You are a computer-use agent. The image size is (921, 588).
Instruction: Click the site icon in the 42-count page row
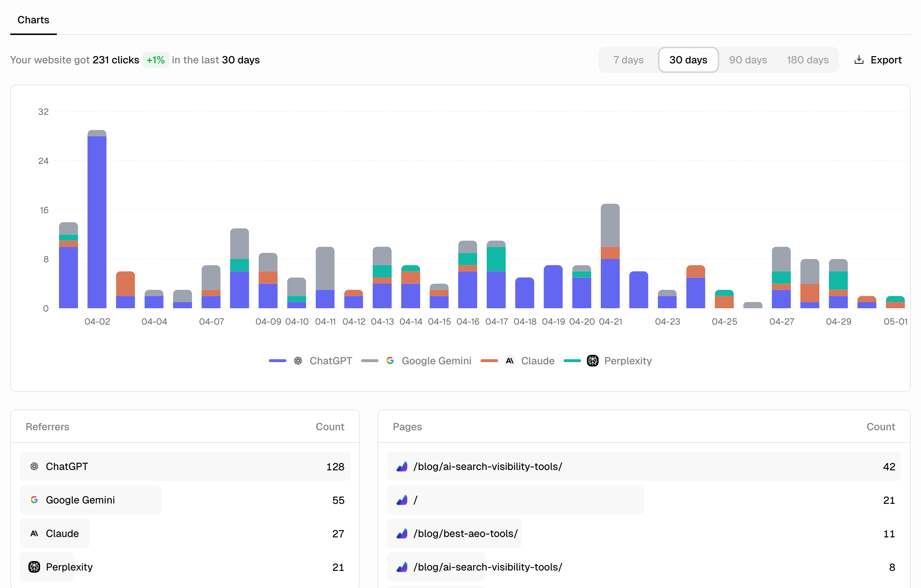pos(402,466)
